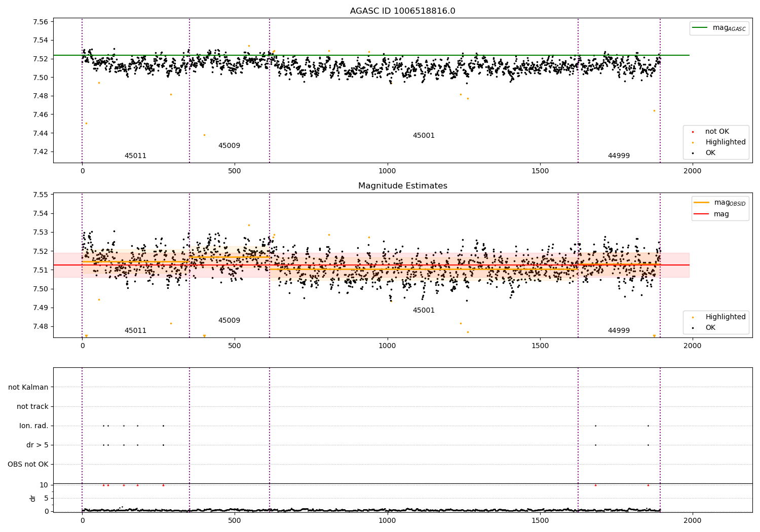The image size is (760, 532).
Task: Click the 'not Kalman' row label
Action: pos(28,388)
